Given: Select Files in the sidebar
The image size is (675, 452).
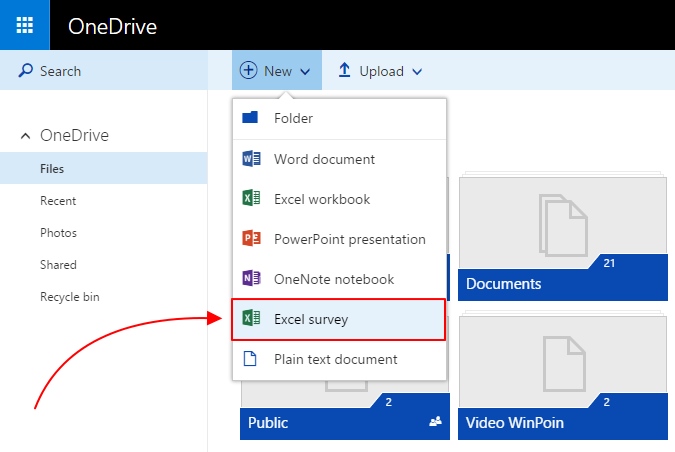Looking at the screenshot, I should tap(103, 168).
